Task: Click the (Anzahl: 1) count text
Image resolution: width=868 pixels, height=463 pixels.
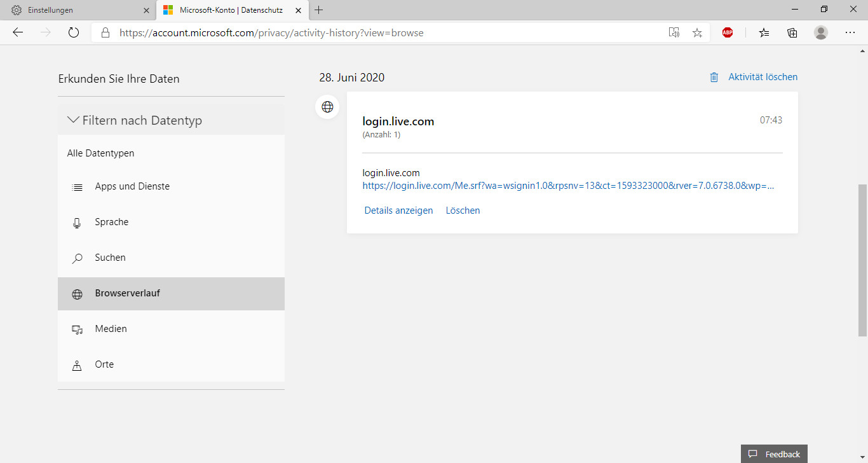Action: pos(381,135)
